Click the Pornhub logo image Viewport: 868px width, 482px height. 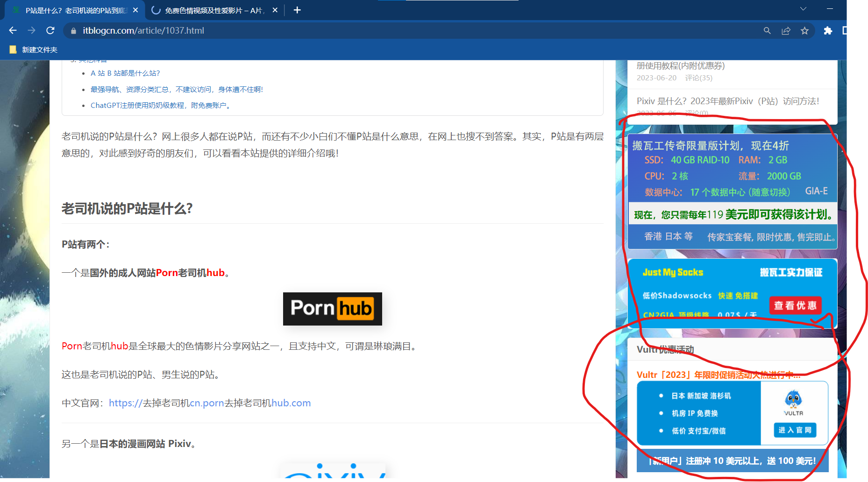[x=332, y=309]
